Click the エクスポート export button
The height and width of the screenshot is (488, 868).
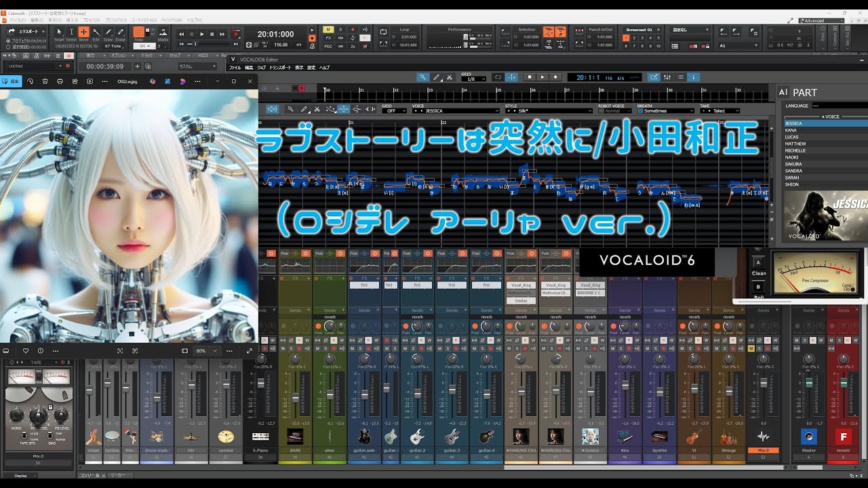pyautogui.click(x=28, y=32)
